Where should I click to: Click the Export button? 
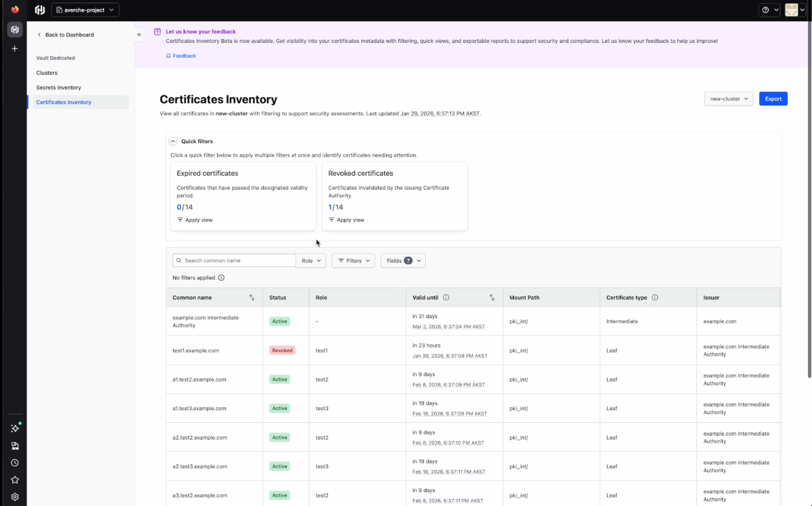click(x=773, y=98)
